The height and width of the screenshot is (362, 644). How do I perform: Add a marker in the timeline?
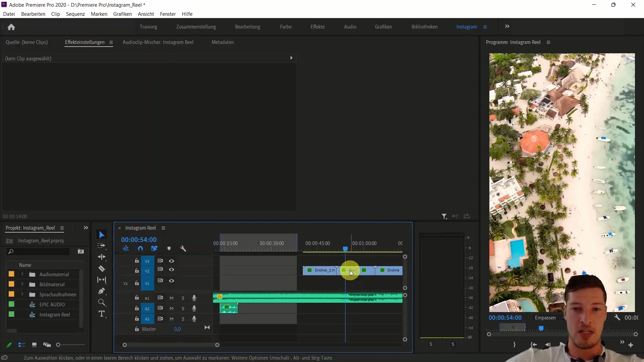[x=169, y=249]
